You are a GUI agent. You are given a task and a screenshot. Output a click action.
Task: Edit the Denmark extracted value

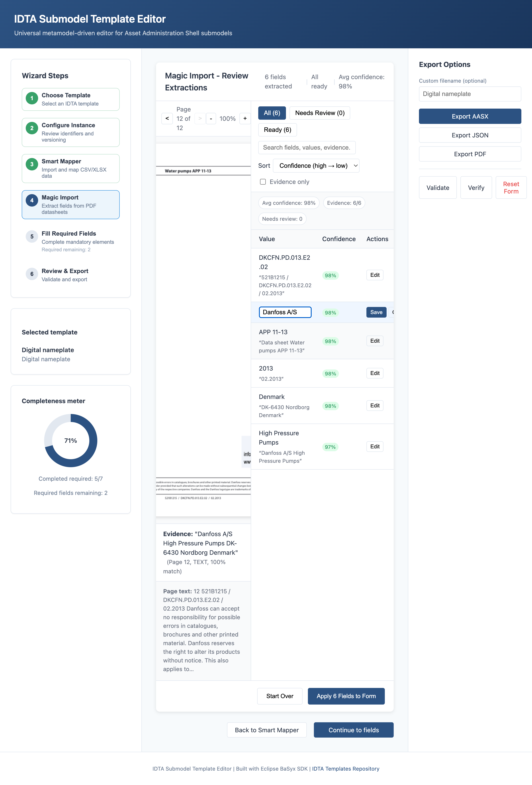375,406
